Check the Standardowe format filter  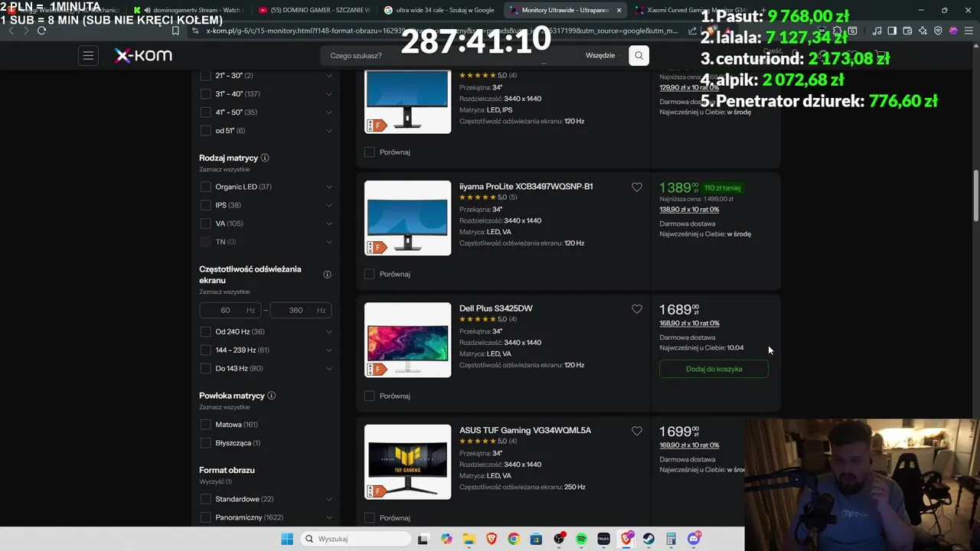point(205,499)
